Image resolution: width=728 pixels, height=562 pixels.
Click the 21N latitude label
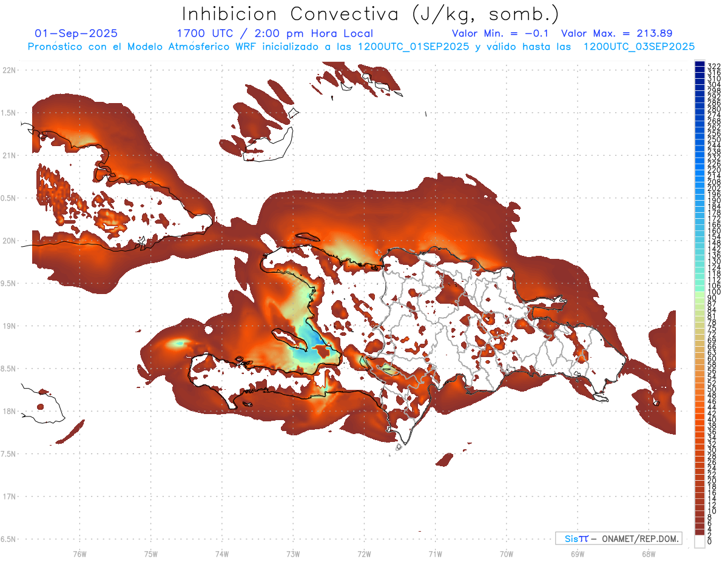click(9, 155)
